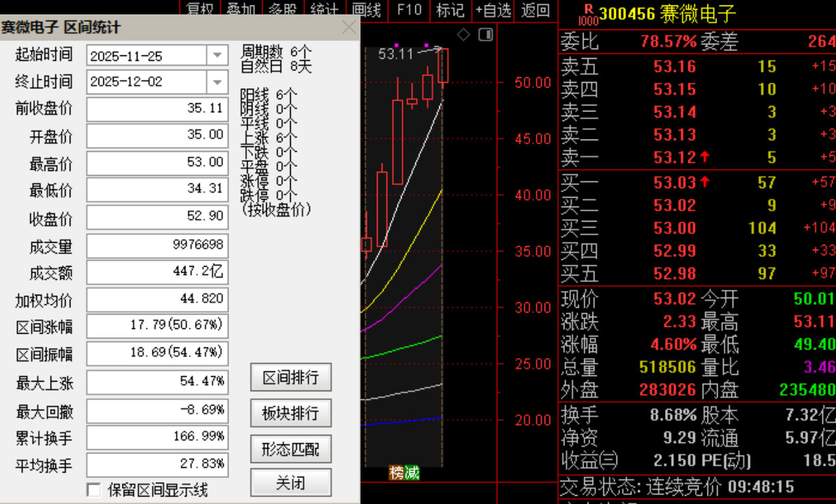Click the 买四 price 52.99

point(675,251)
